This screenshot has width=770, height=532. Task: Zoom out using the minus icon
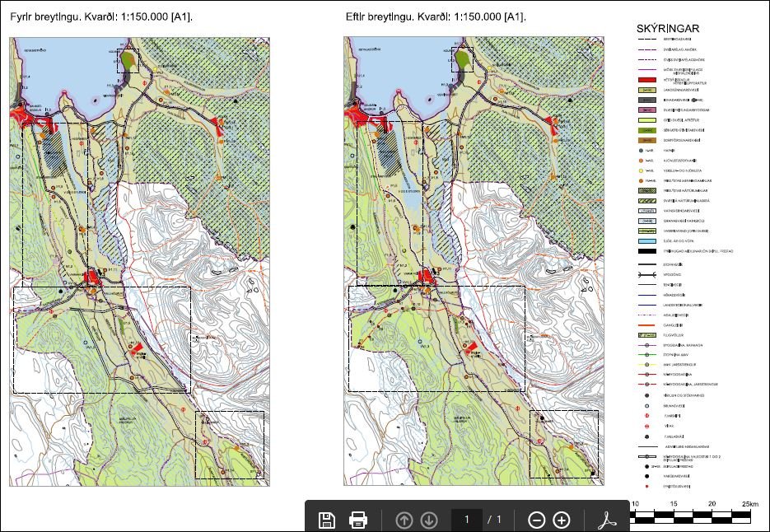[x=536, y=520]
